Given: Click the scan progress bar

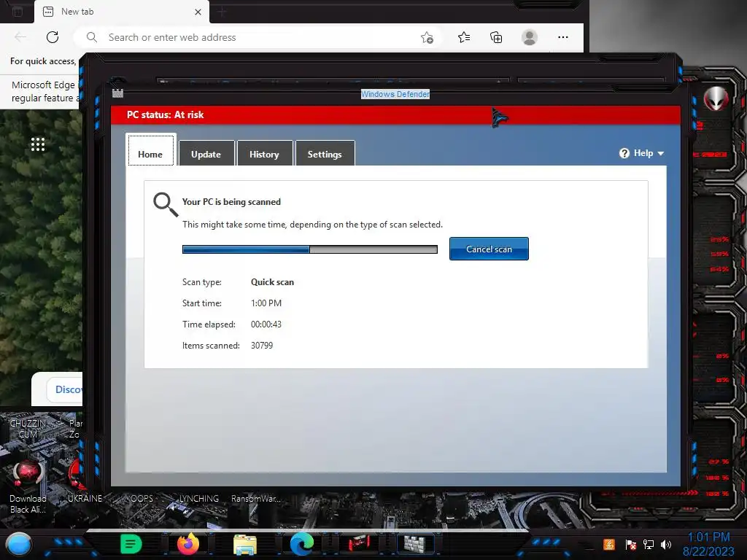Looking at the screenshot, I should point(309,249).
